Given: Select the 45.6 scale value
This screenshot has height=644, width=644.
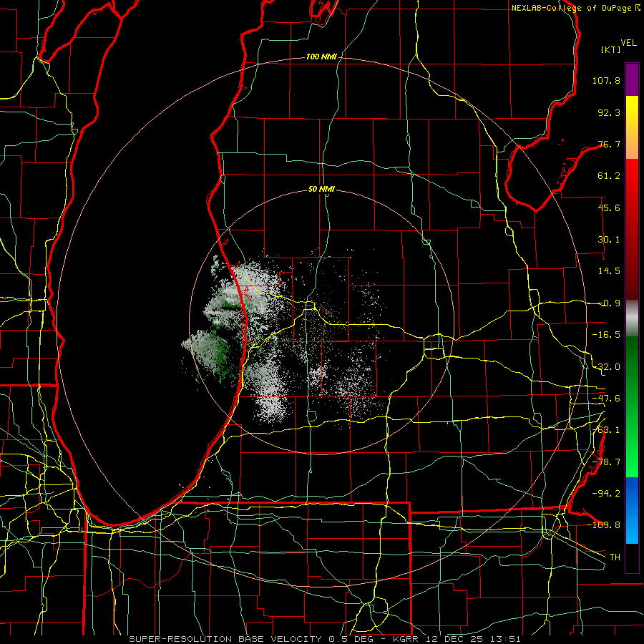Looking at the screenshot, I should pyautogui.click(x=609, y=208).
